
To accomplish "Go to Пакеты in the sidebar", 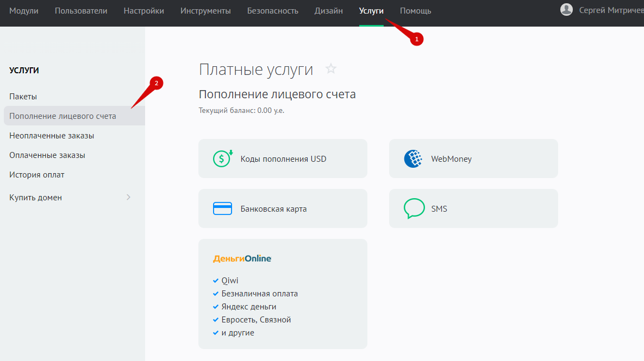I will [x=23, y=97].
